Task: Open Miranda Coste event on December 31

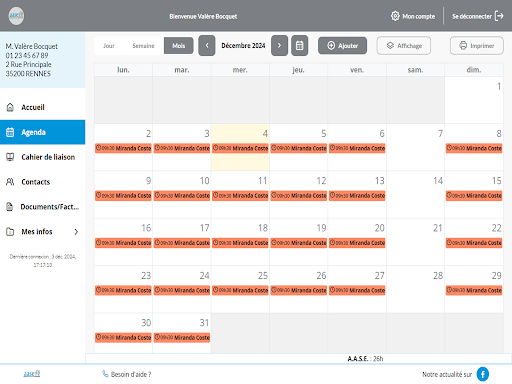Action: coord(182,338)
